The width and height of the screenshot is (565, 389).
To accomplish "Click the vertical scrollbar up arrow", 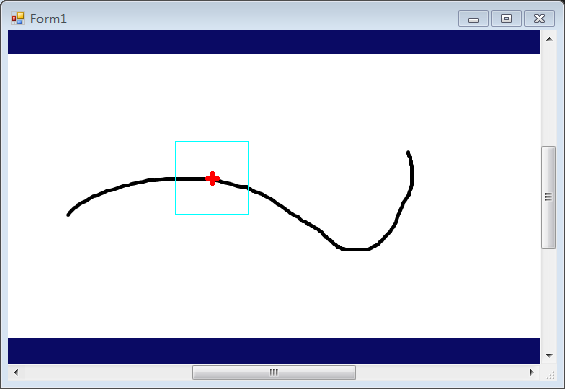I will click(549, 39).
